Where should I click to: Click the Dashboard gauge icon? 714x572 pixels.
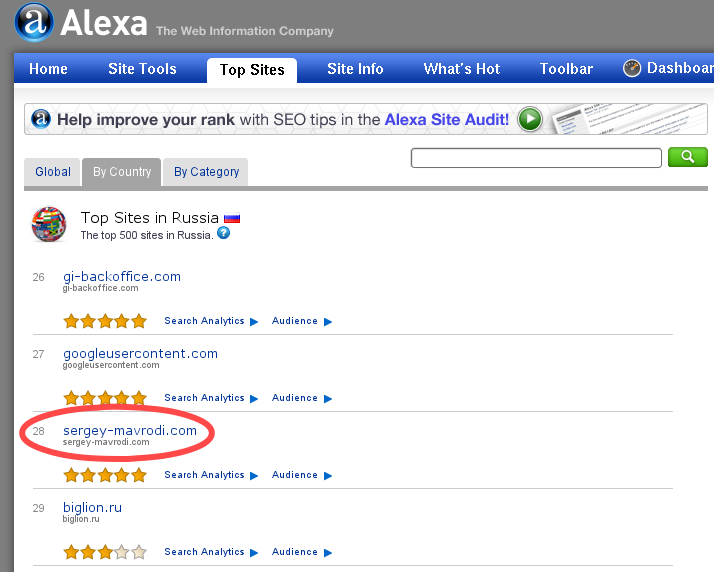tap(632, 68)
